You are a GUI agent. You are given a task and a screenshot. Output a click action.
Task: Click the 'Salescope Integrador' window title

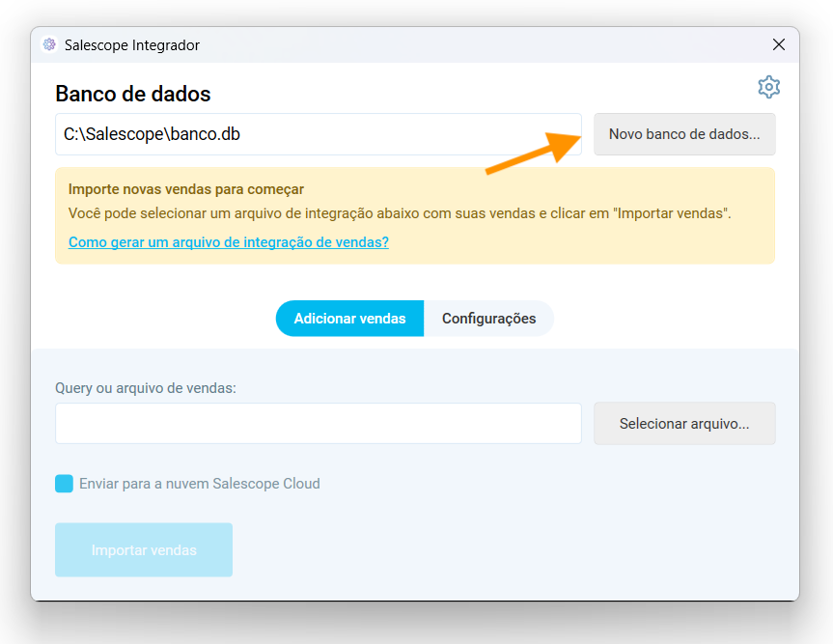[131, 45]
